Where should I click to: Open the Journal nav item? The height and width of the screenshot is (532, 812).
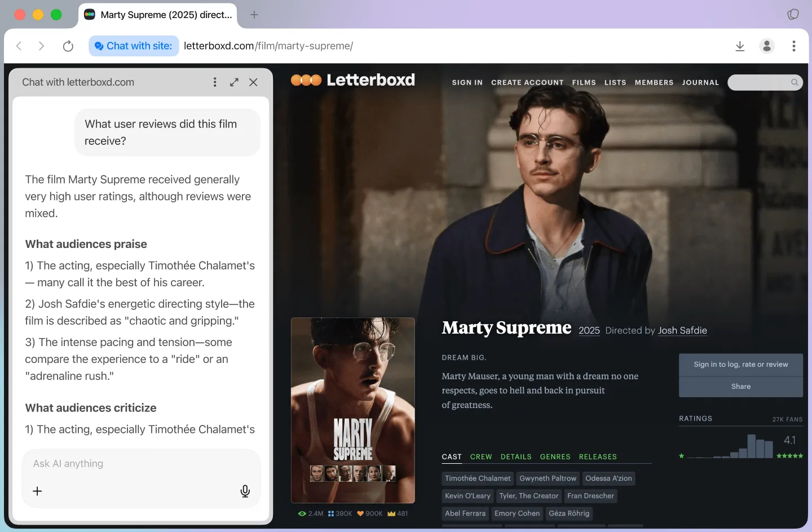click(700, 82)
